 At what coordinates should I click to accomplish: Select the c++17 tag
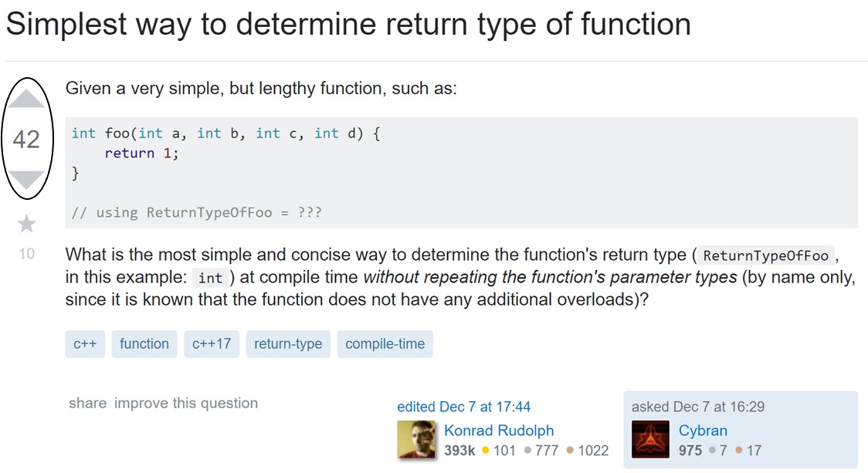pyautogui.click(x=212, y=344)
